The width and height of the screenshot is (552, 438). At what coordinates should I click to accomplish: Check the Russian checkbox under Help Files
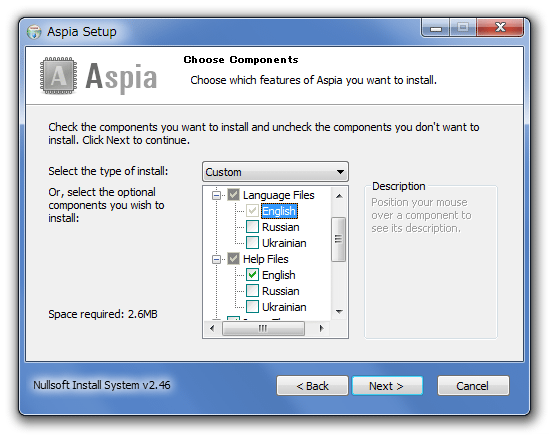pyautogui.click(x=252, y=291)
